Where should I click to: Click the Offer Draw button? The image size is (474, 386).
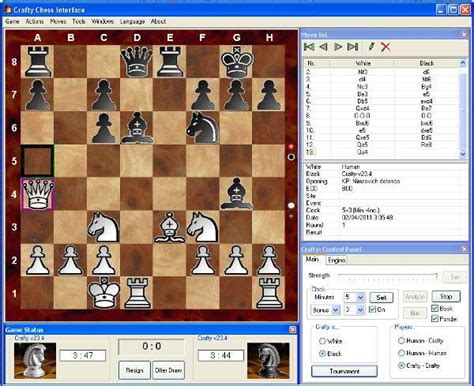tap(169, 370)
